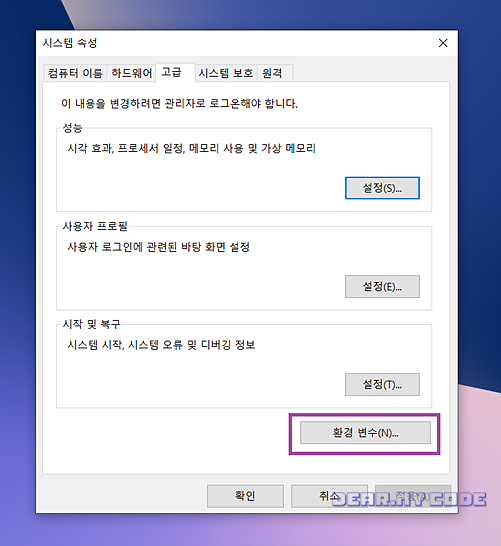Close the 시스템 속성 window
The width and height of the screenshot is (501, 546).
pos(443,43)
